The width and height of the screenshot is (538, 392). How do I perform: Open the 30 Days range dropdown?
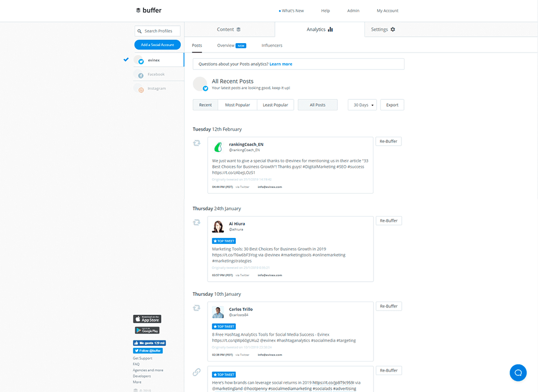tap(363, 105)
